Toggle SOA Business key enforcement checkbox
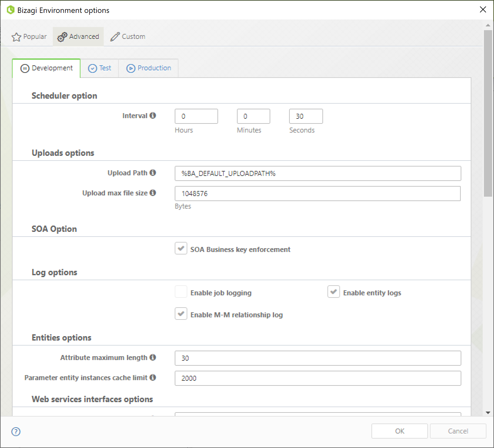Image resolution: width=494 pixels, height=448 pixels. pos(181,249)
